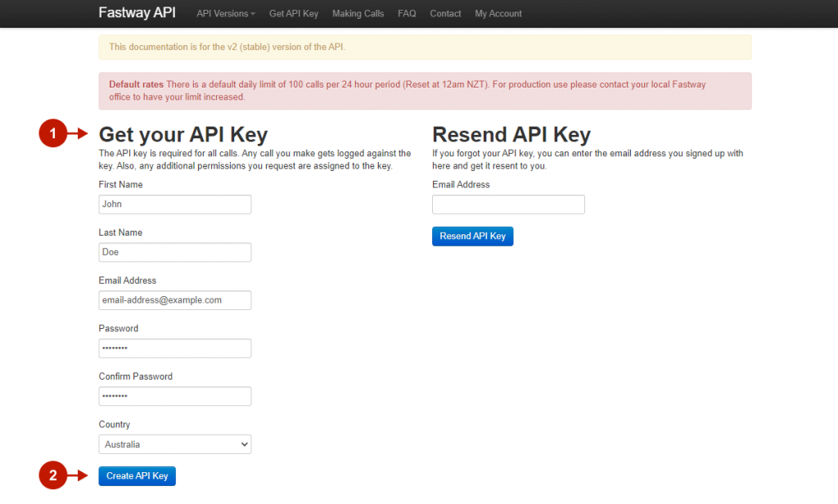Visit the Contact page in navbar

[x=445, y=14]
